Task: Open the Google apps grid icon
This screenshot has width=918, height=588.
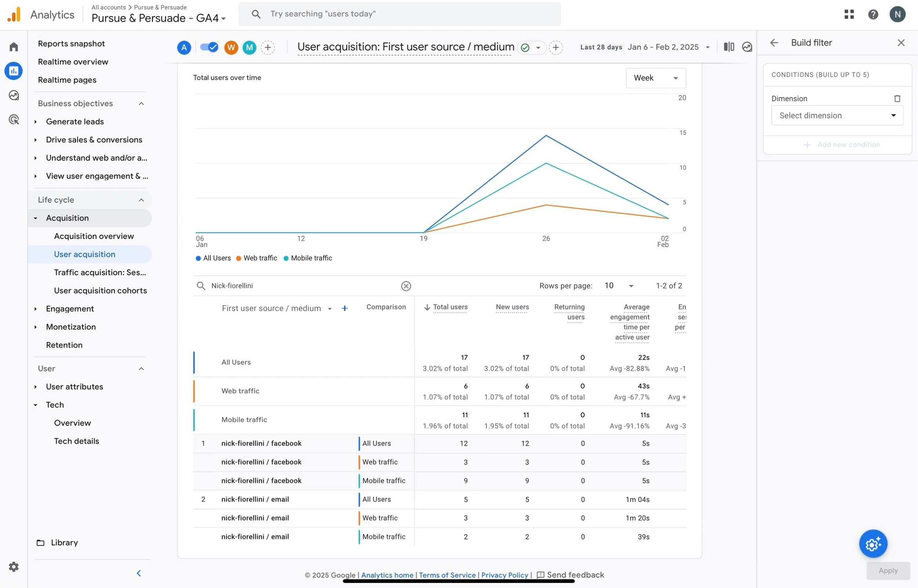Action: [849, 15]
